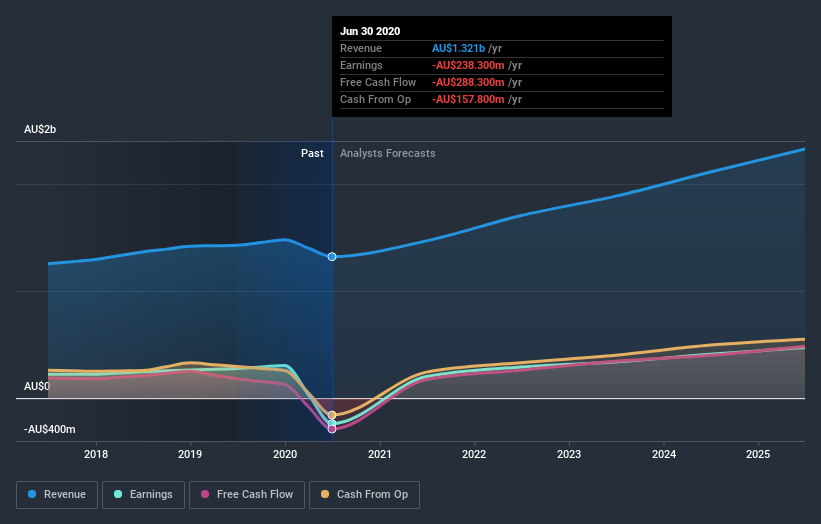Click the -AU$288.300m free cash flow value
This screenshot has height=524, width=821.
[468, 82]
